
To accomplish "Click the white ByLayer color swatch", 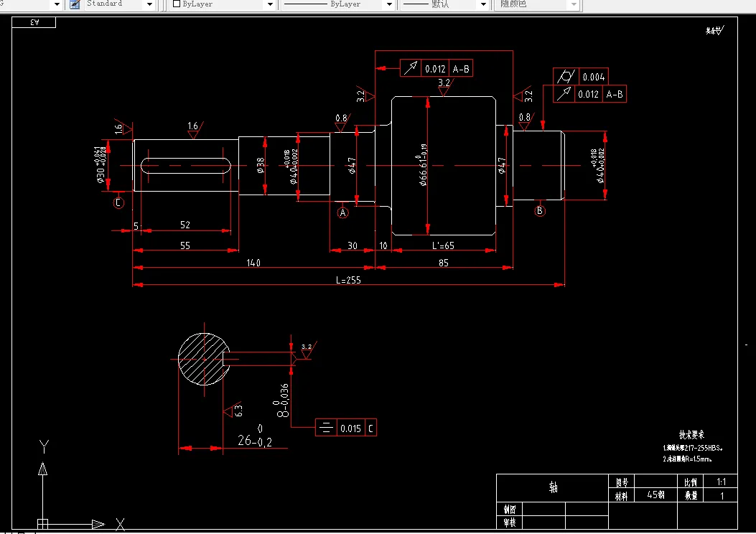I will 177,4.
